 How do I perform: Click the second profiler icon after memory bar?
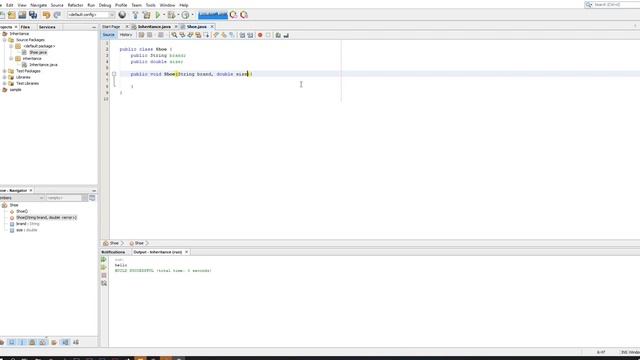[x=244, y=15]
